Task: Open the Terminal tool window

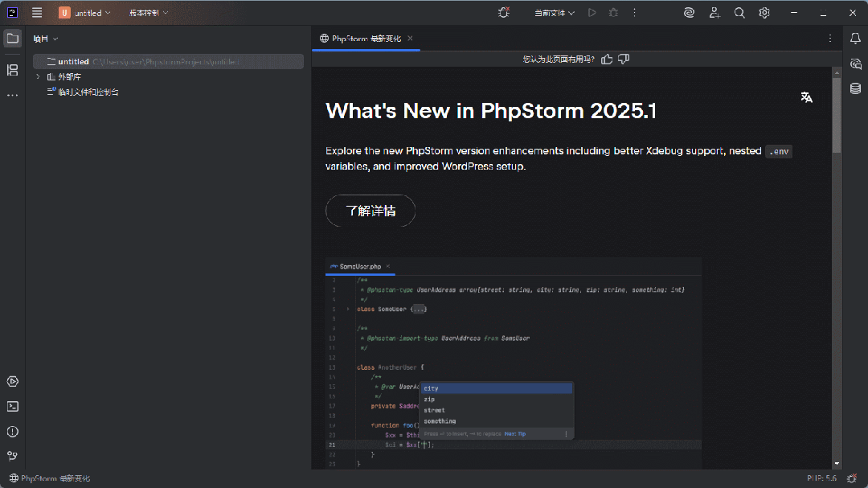Action: tap(12, 407)
